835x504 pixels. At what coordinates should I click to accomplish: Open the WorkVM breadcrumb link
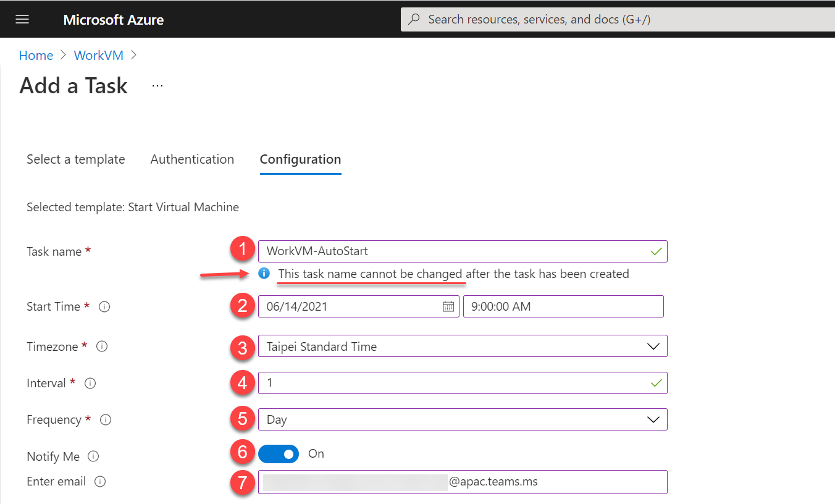coord(99,56)
